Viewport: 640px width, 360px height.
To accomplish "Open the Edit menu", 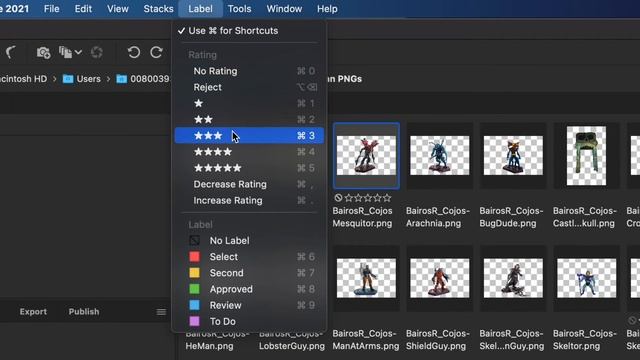I will coord(83,9).
